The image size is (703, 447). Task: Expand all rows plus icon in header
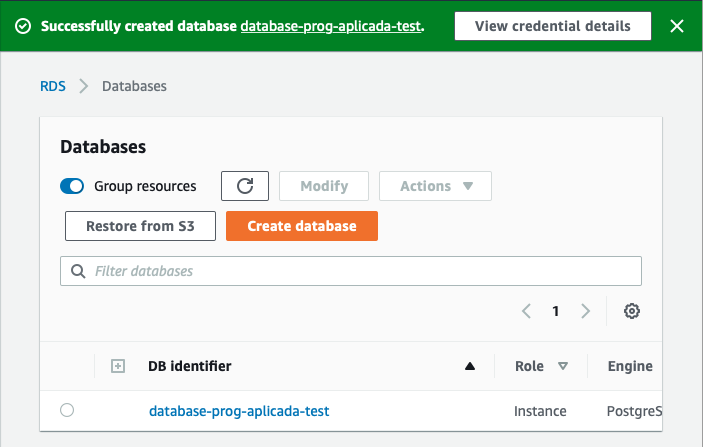pyautogui.click(x=117, y=367)
